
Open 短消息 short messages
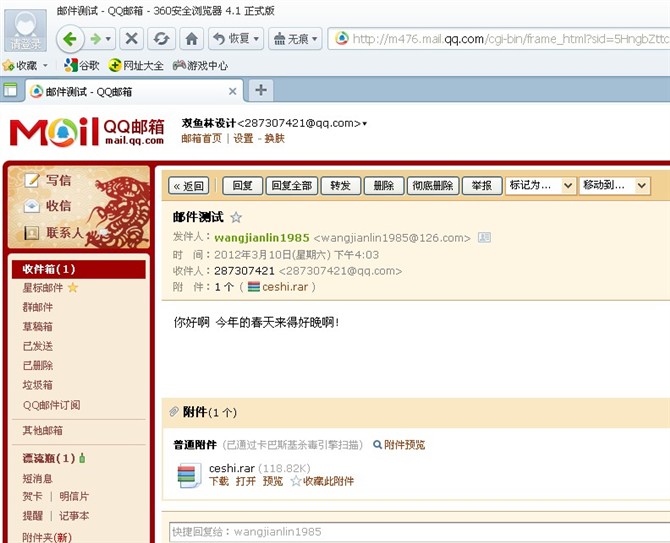pos(38,478)
